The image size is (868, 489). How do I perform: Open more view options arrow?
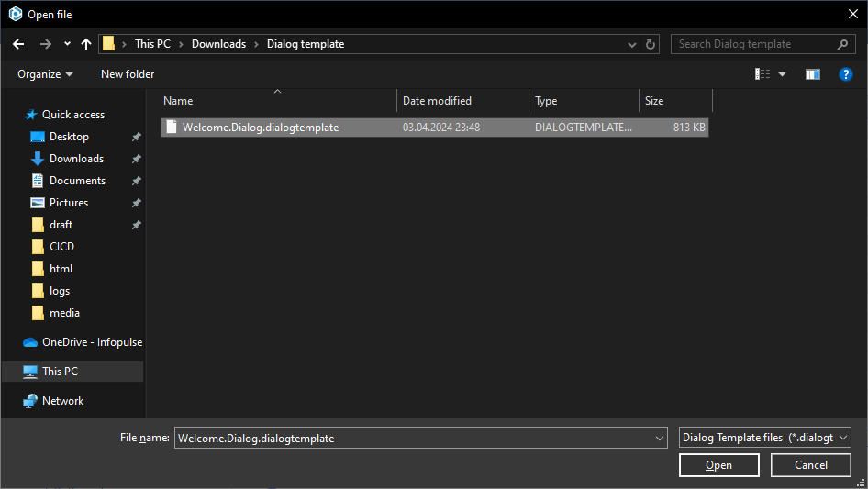click(x=782, y=74)
